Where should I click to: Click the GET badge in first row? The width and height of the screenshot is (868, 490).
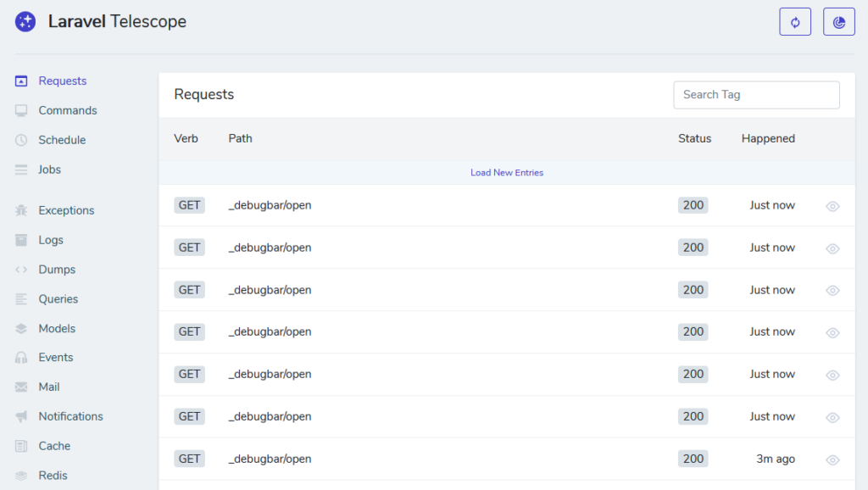click(x=189, y=205)
